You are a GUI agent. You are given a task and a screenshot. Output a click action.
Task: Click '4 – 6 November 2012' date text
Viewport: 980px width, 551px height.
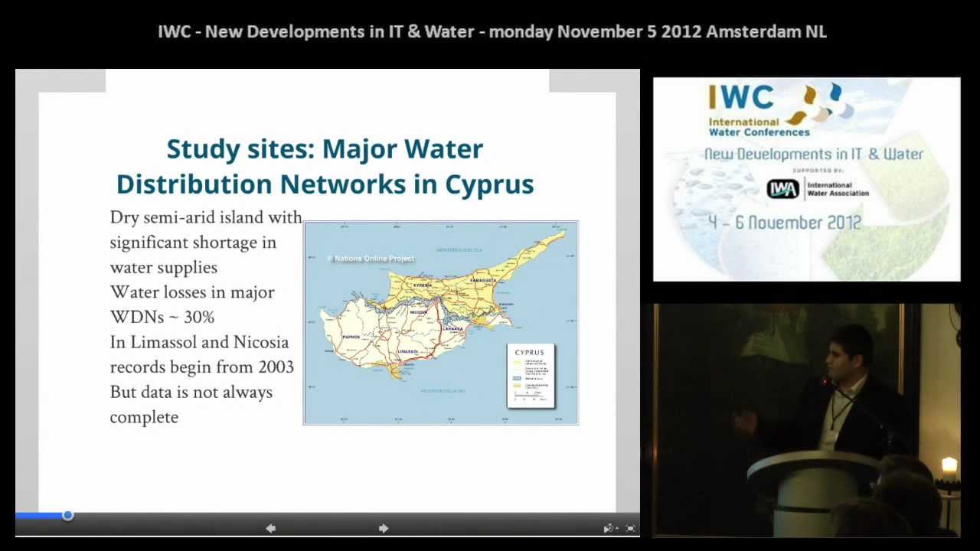pyautogui.click(x=785, y=223)
